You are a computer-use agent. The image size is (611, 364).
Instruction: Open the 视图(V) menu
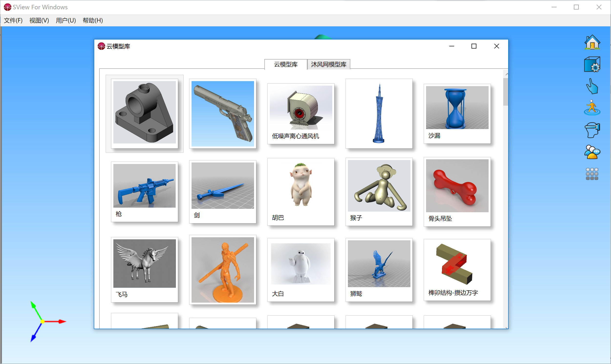[x=39, y=20]
